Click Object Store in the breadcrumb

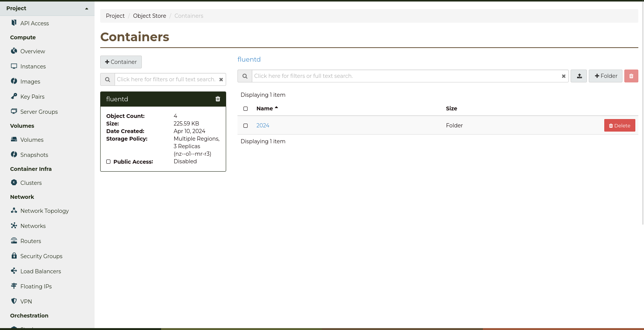tap(149, 16)
